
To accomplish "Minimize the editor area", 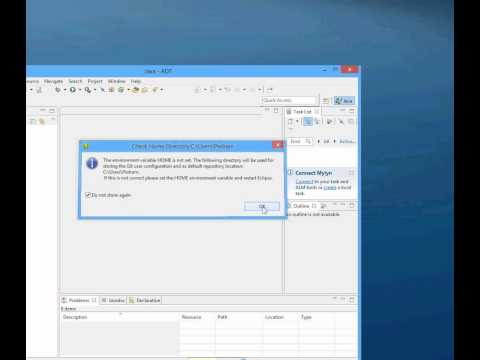I will point(267,110).
